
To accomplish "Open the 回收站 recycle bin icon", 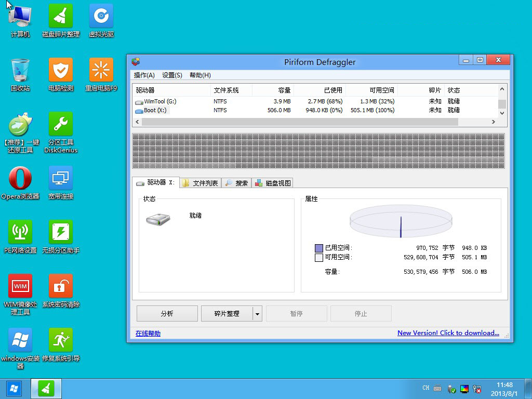I will click(20, 75).
